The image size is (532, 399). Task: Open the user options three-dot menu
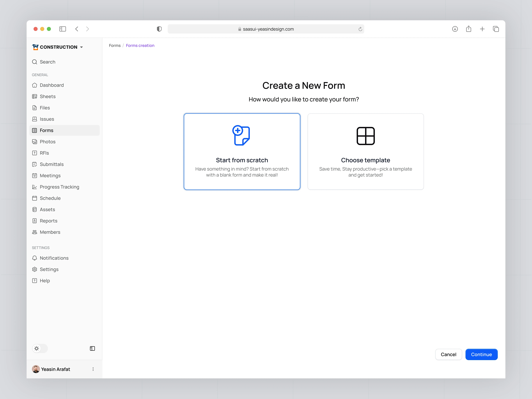[93, 369]
